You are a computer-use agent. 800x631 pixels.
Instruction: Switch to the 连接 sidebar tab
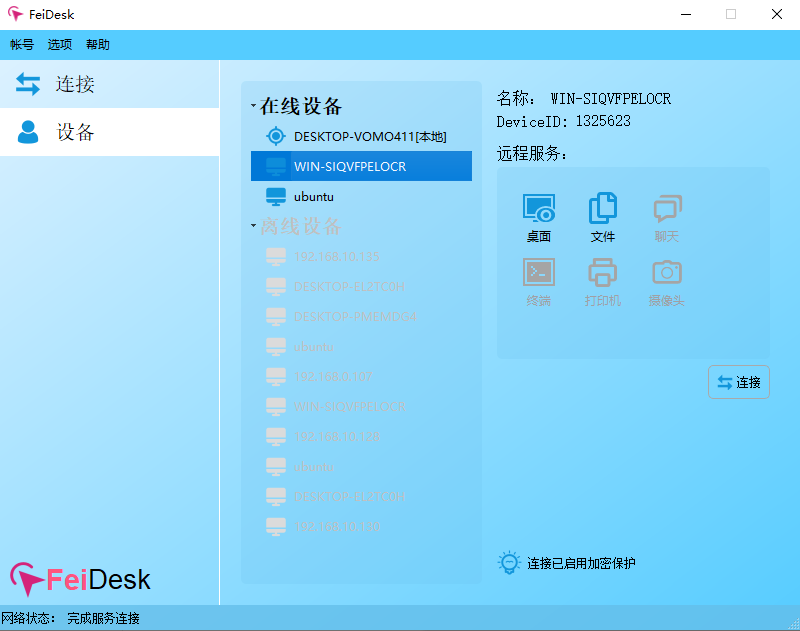pos(110,84)
